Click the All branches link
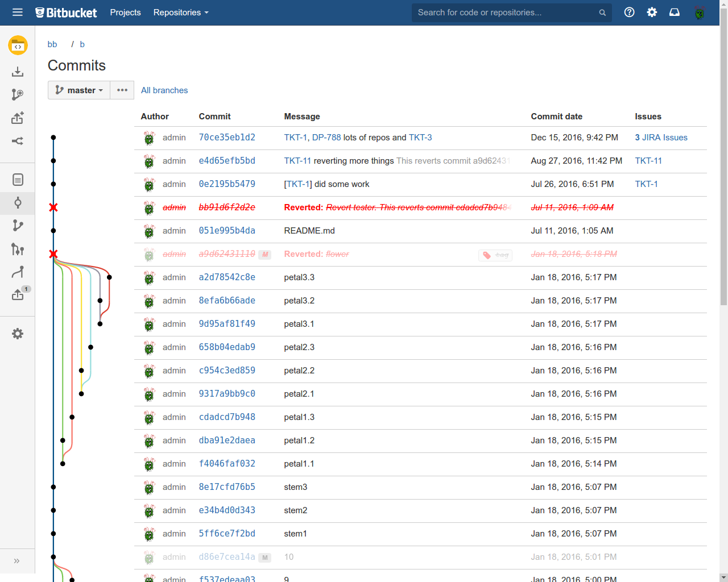This screenshot has height=582, width=728. tap(164, 90)
